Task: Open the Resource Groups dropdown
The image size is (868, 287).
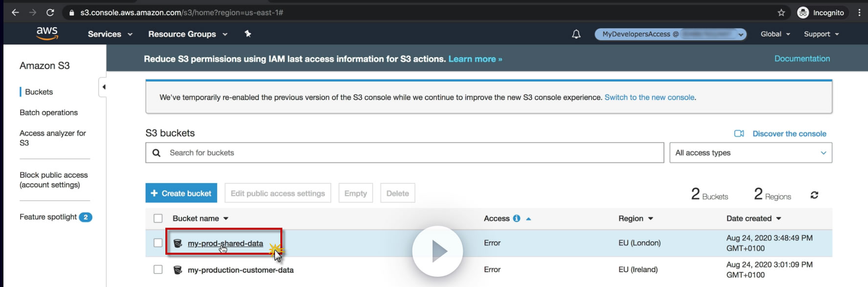Action: tap(188, 34)
